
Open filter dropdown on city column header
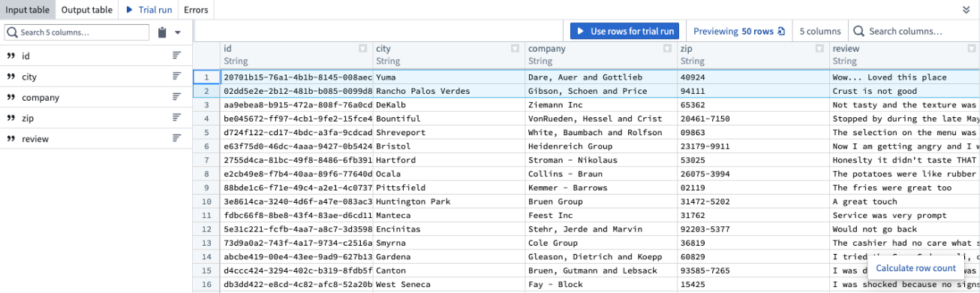[515, 49]
